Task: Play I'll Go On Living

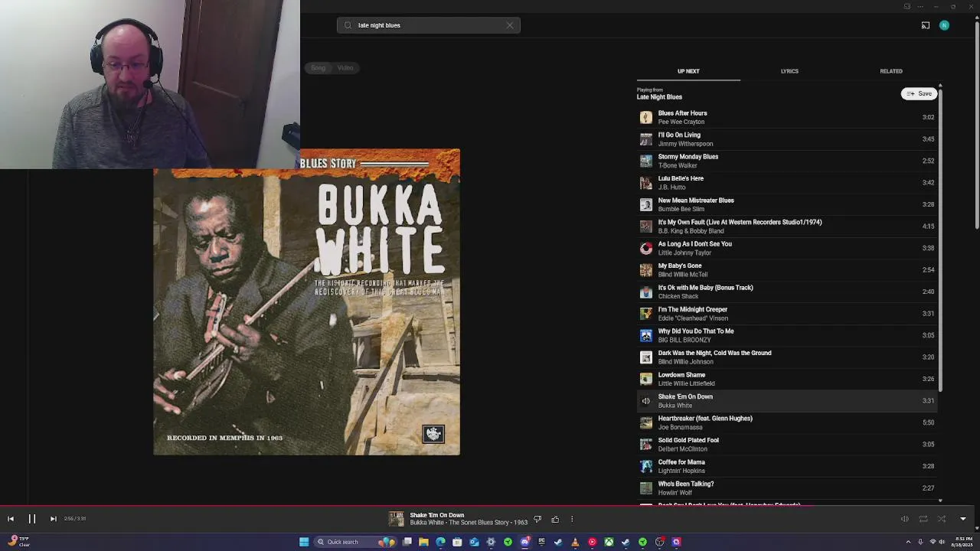Action: tap(787, 139)
